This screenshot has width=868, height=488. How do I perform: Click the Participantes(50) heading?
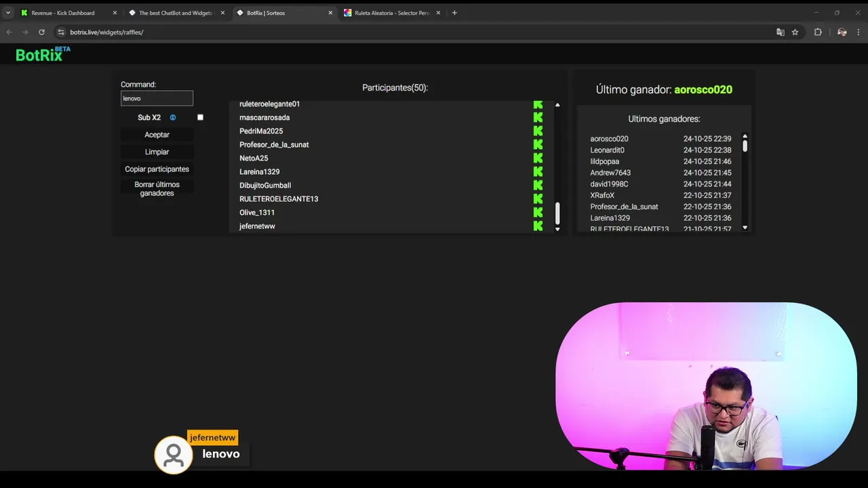pos(395,87)
